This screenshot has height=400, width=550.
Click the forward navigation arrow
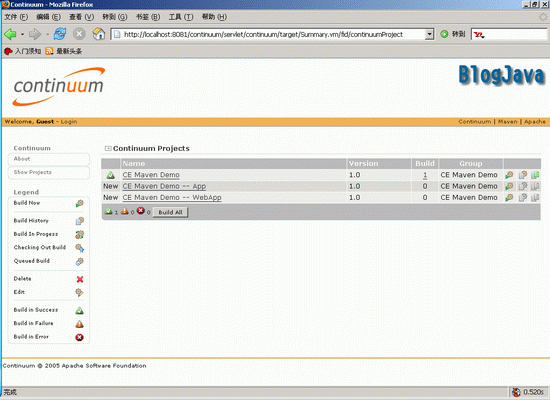click(x=35, y=34)
